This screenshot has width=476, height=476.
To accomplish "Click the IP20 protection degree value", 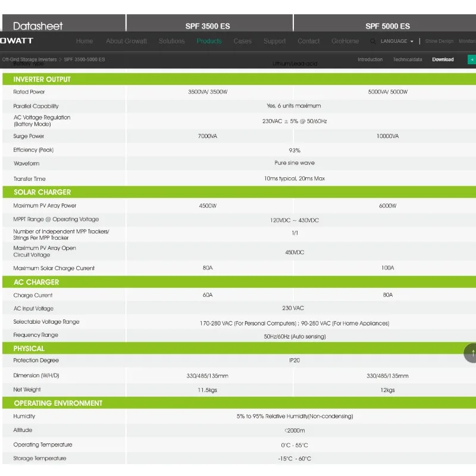I will (x=295, y=361).
